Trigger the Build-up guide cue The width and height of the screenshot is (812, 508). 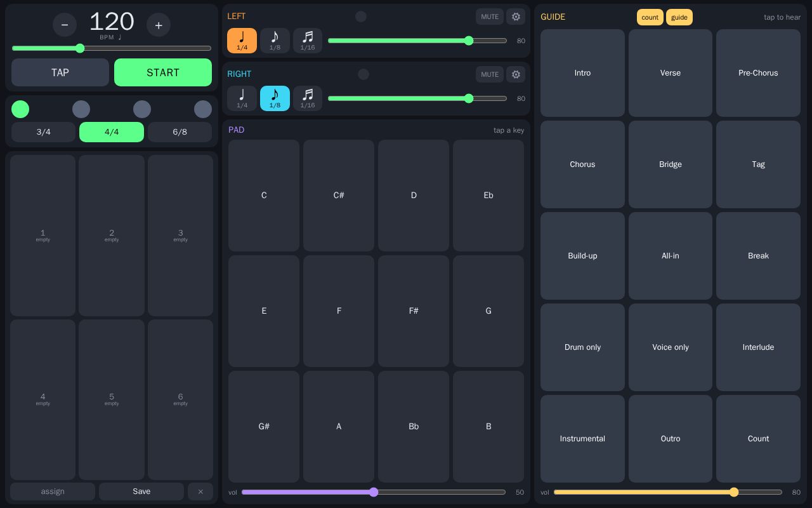[582, 256]
